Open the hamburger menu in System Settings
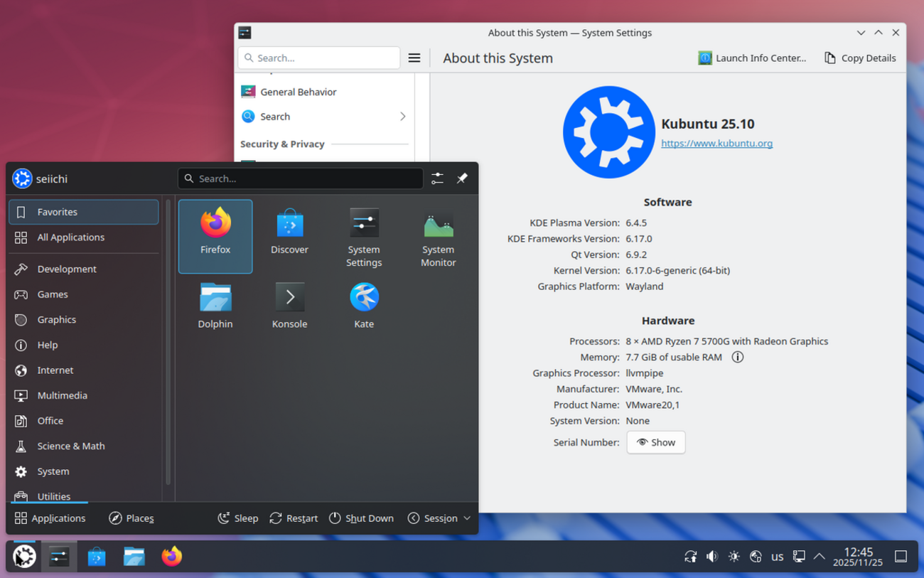The height and width of the screenshot is (578, 924). (414, 58)
